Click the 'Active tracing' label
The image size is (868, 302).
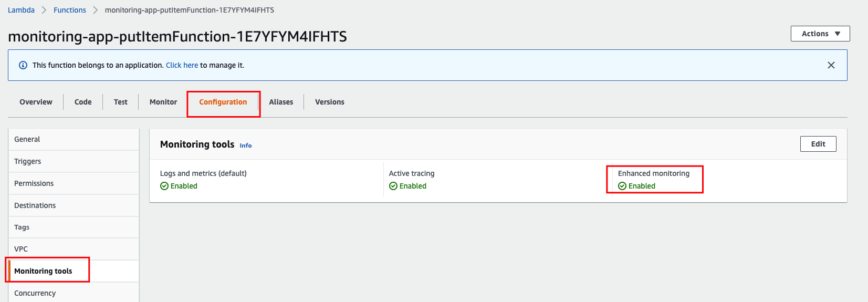pyautogui.click(x=412, y=173)
